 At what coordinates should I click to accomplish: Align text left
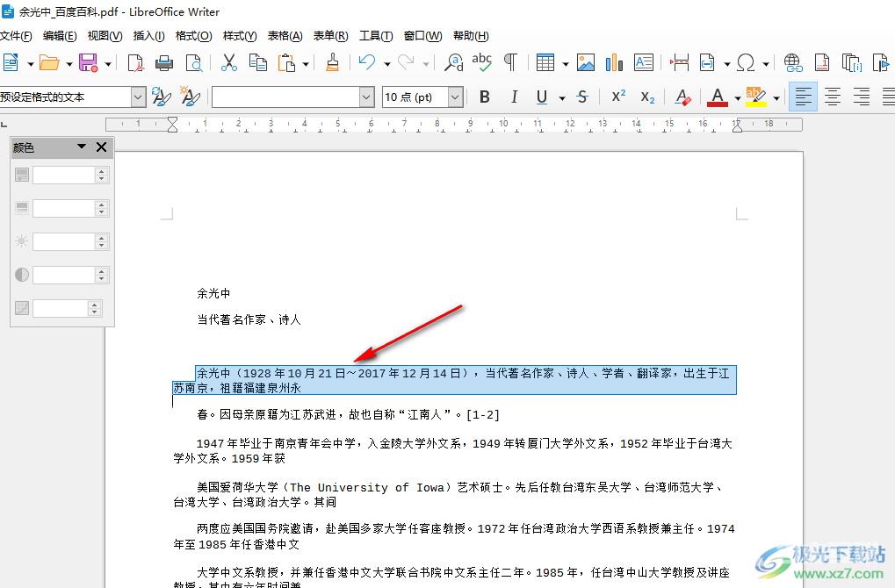[x=803, y=97]
